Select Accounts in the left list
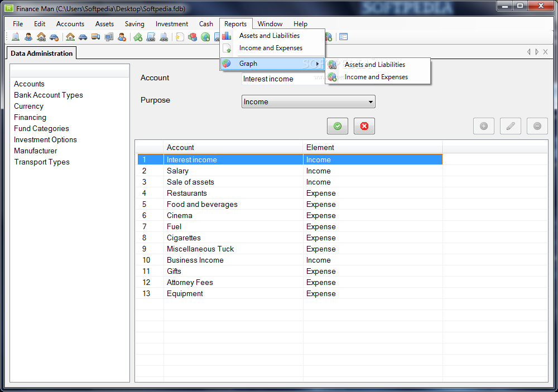Image resolution: width=558 pixels, height=392 pixels. (x=29, y=84)
